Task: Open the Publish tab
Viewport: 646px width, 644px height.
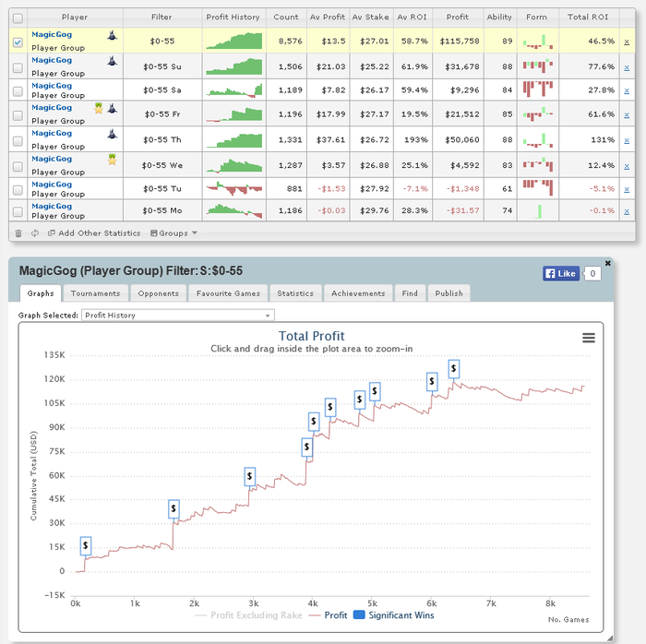Action: [x=449, y=293]
